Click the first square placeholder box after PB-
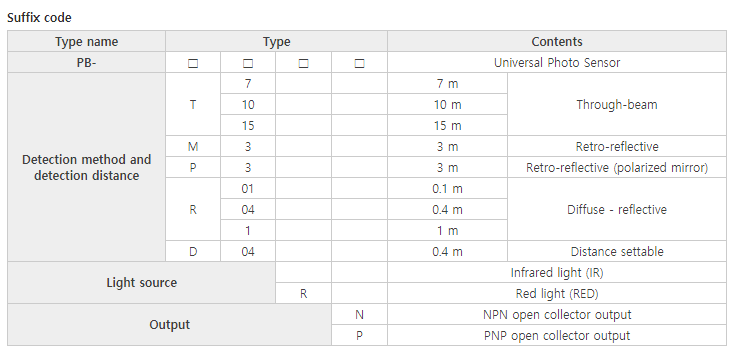This screenshot has height=361, width=754. coord(193,63)
